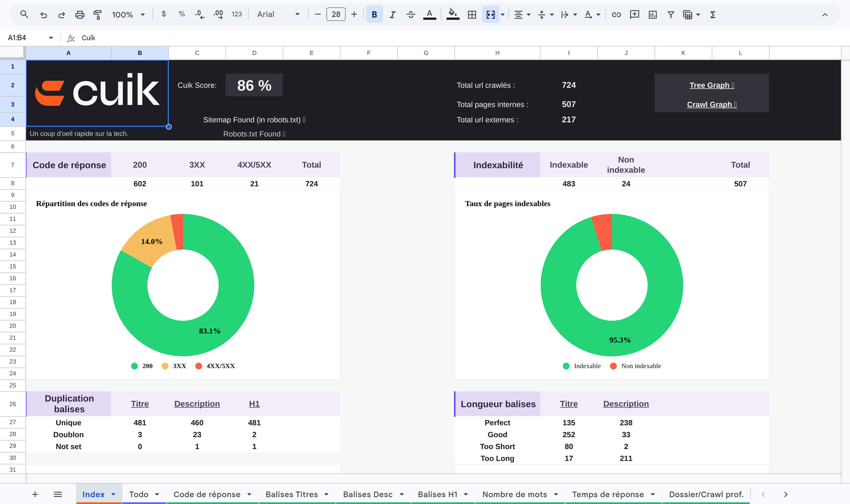Insert a link
This screenshot has width=850, height=504.
[617, 15]
